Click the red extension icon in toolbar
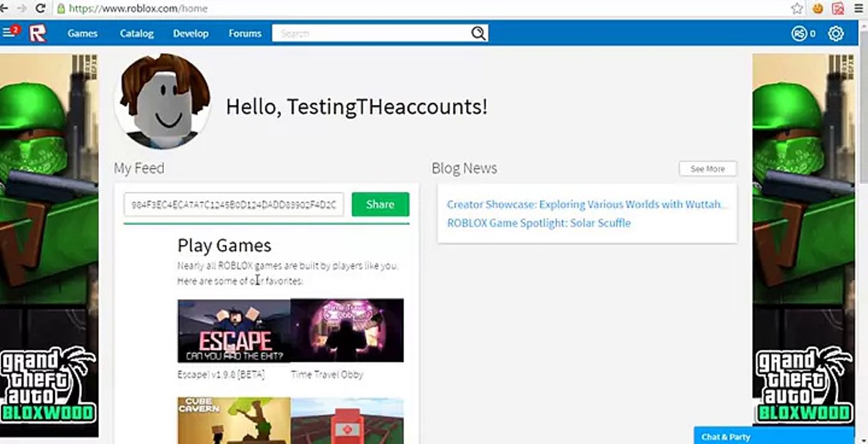Viewport: 868px width, 444px height. (838, 9)
